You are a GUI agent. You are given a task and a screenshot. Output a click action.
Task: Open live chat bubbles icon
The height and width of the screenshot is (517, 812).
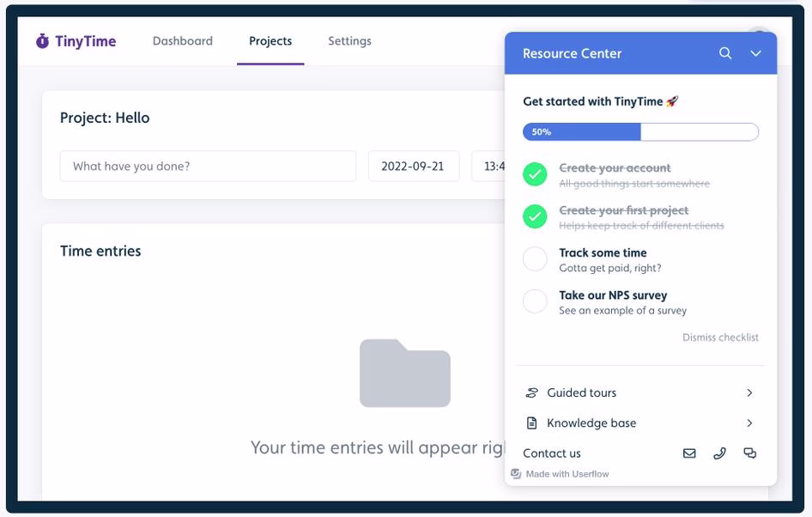[750, 453]
